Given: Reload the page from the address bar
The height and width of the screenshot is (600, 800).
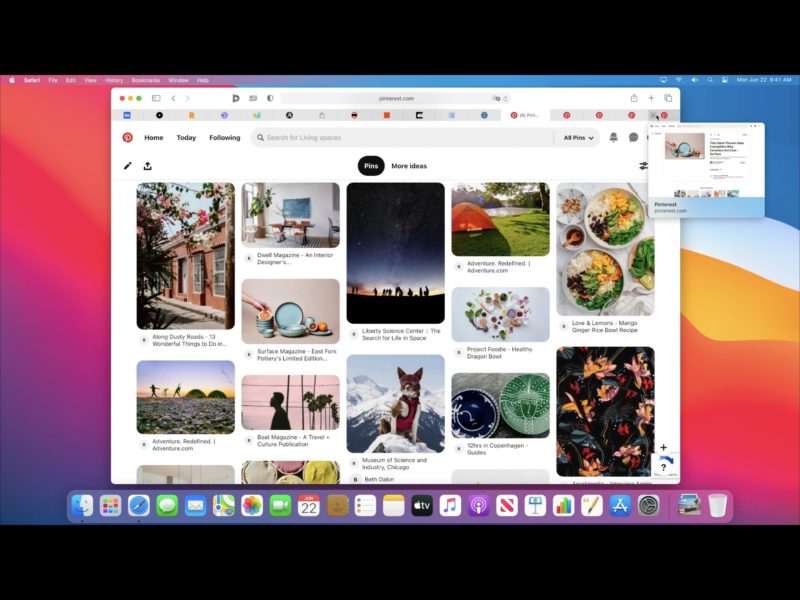Looking at the screenshot, I should click(506, 98).
